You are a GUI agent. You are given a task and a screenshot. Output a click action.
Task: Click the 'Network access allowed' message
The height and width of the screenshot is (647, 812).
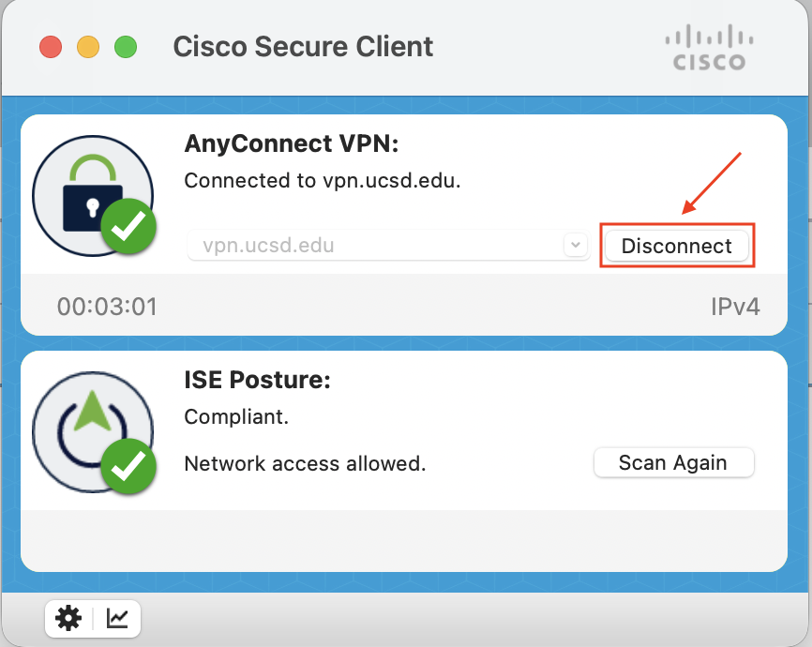click(x=307, y=463)
